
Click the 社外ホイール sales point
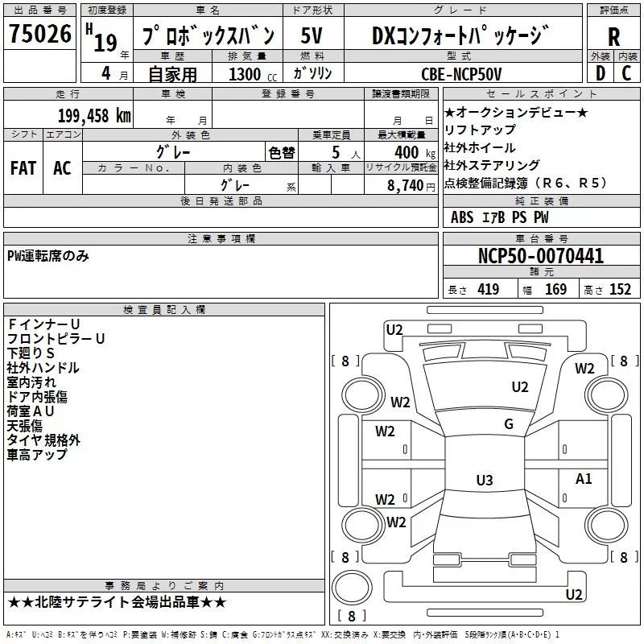click(480, 147)
